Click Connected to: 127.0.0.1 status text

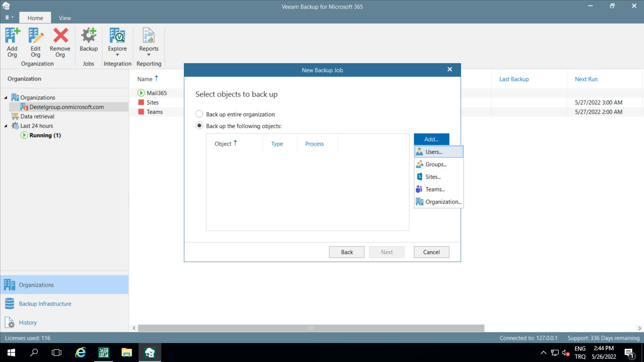[528, 338]
